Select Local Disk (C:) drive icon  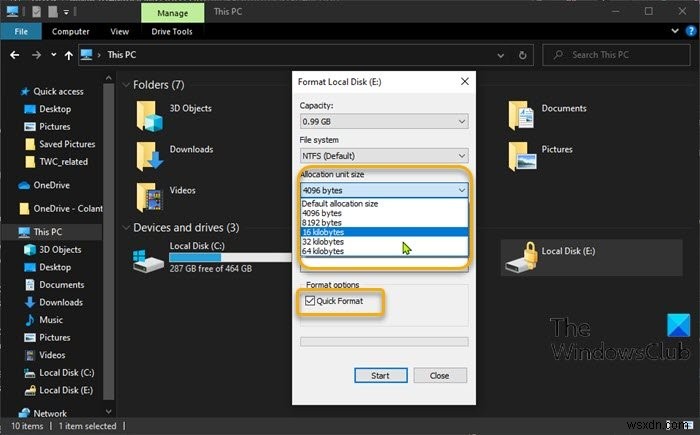coord(148,261)
